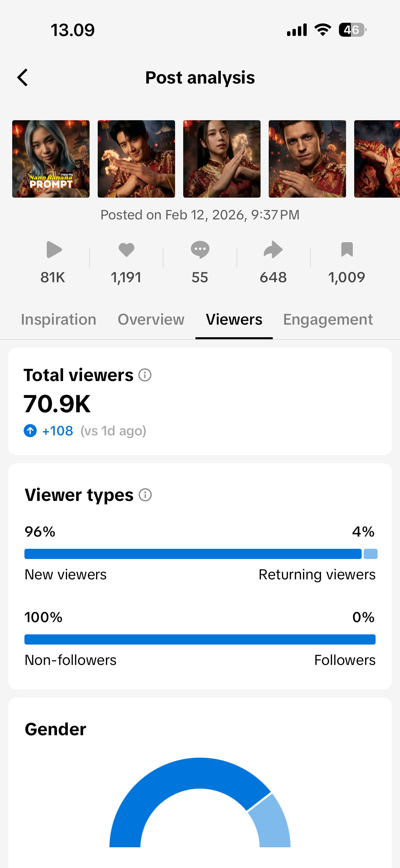Screen dimensions: 400x868
Task: Tap the bookmark saves icon
Action: pos(347,250)
